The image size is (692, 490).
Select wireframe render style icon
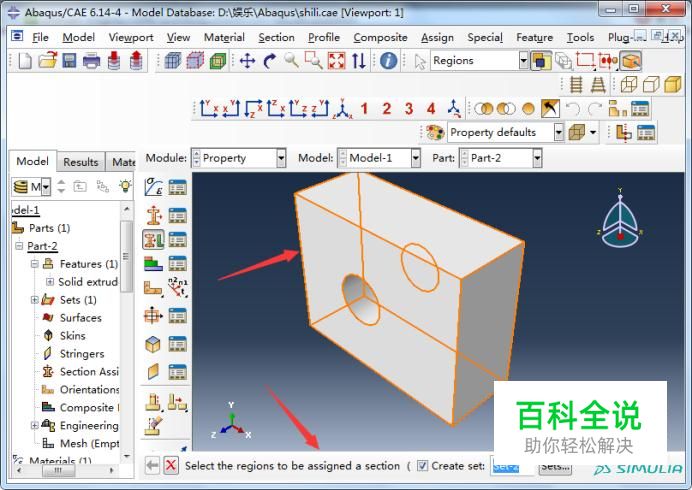629,84
